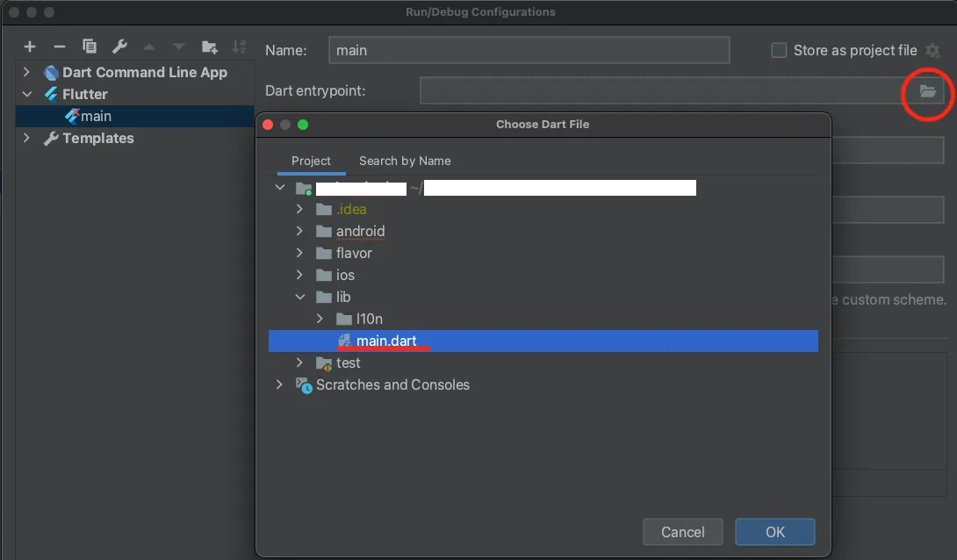Select the android folder label
Image resolution: width=957 pixels, height=560 pixels.
coord(360,231)
